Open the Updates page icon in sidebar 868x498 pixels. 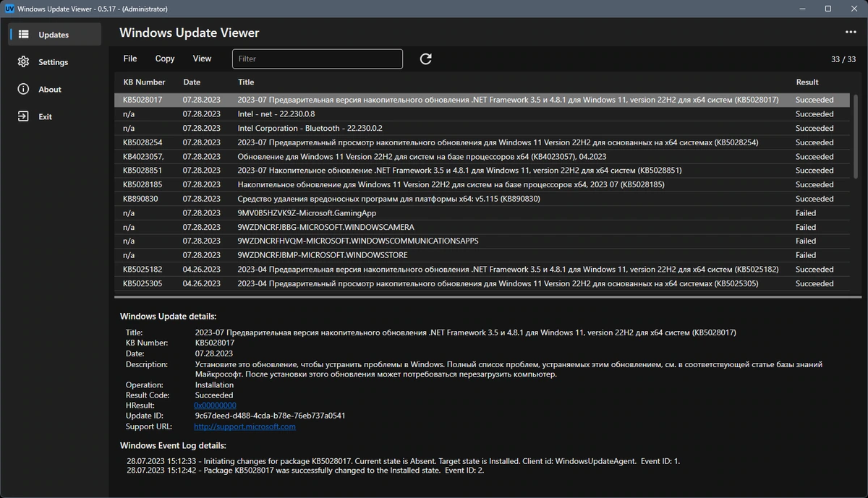(x=24, y=34)
